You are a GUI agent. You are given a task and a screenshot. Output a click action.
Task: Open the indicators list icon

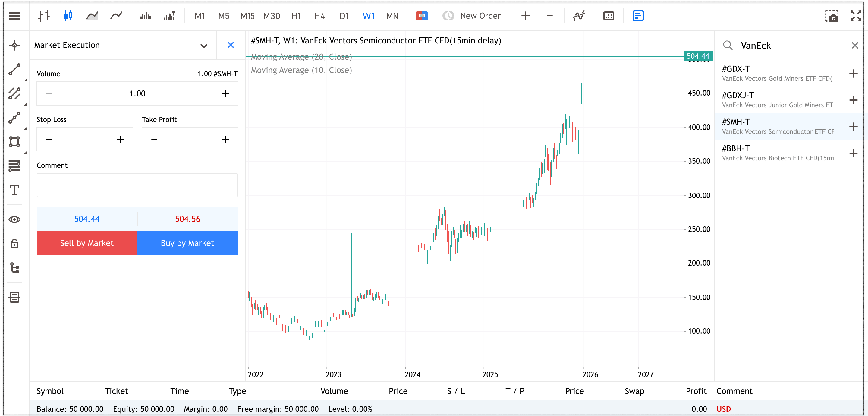tap(579, 16)
